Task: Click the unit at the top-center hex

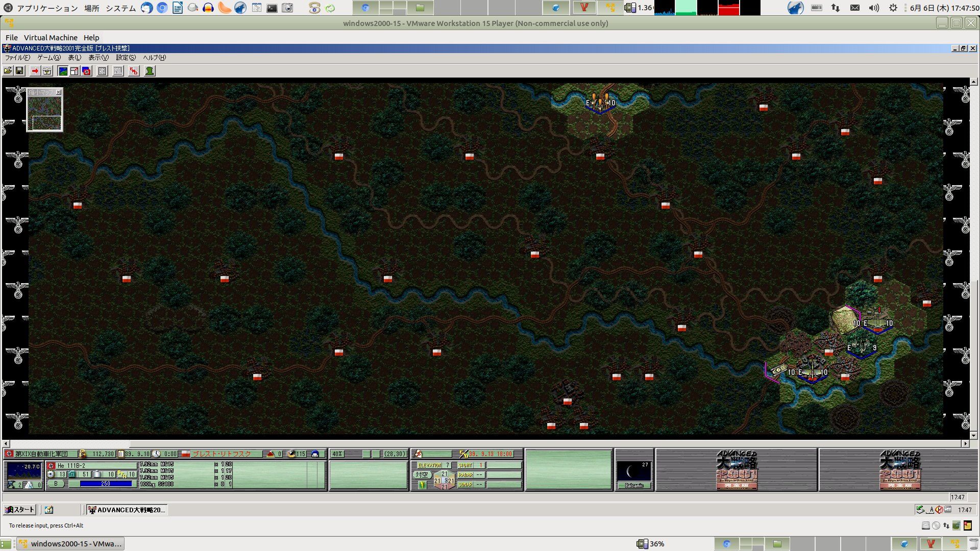Action: (600, 102)
